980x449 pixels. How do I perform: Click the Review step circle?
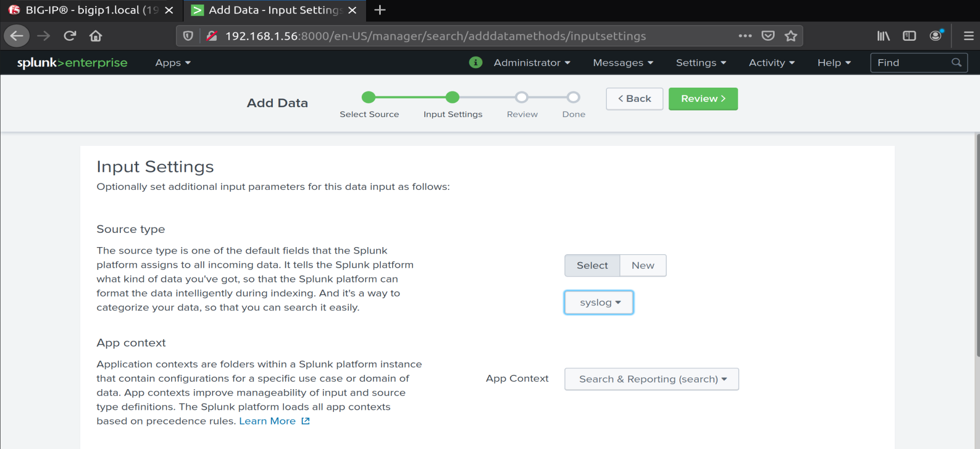click(522, 97)
